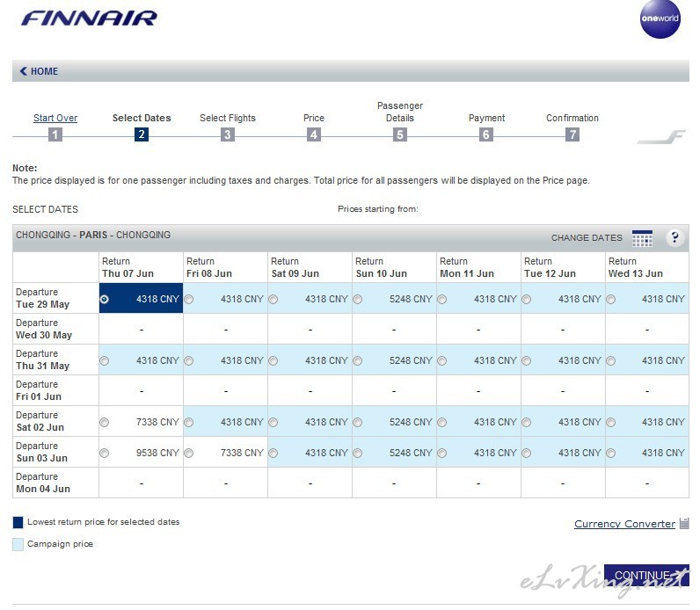Open the change dates calendar icon

[642, 238]
